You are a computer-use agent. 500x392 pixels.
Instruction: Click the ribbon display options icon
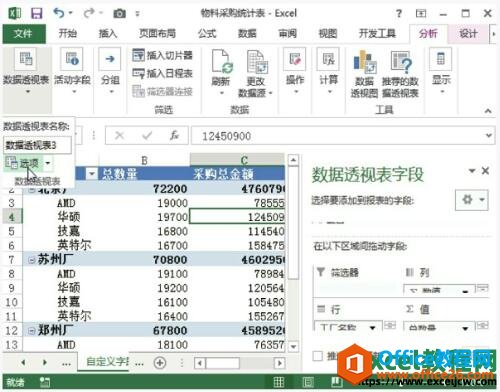pyautogui.click(x=421, y=14)
